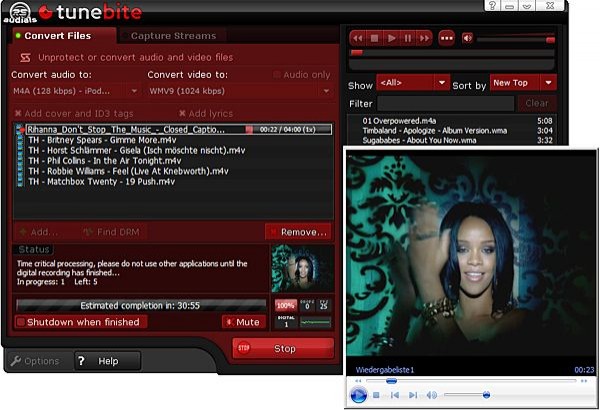Image resolution: width=600 pixels, height=410 pixels.
Task: Select TH - Britney Spears - Gimme More.m4v
Action: (x=102, y=140)
